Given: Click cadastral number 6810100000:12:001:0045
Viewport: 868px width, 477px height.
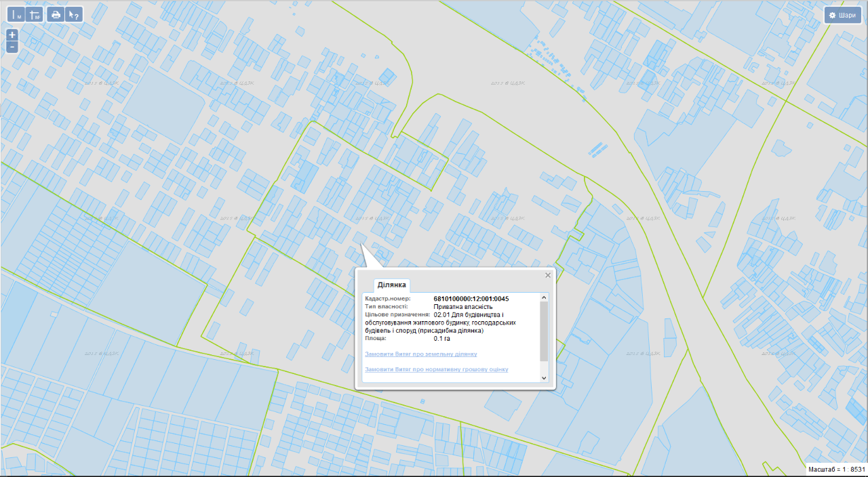Looking at the screenshot, I should point(471,299).
